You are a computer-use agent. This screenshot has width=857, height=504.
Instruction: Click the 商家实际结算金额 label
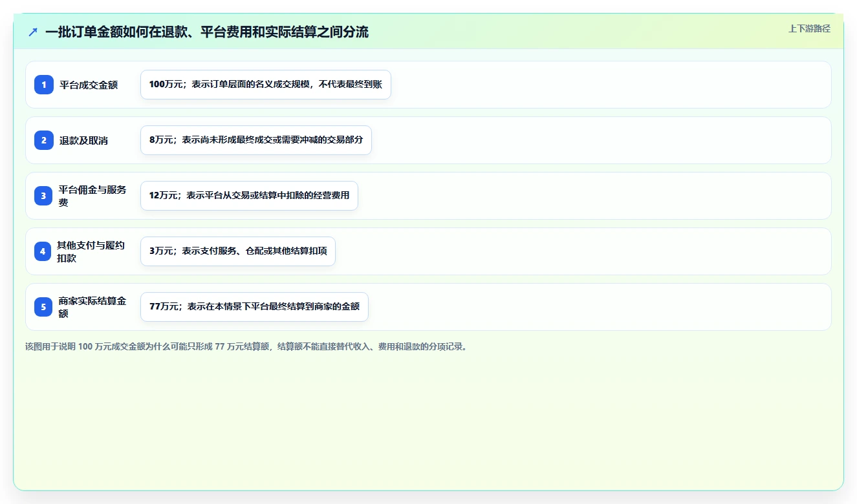tap(92, 307)
